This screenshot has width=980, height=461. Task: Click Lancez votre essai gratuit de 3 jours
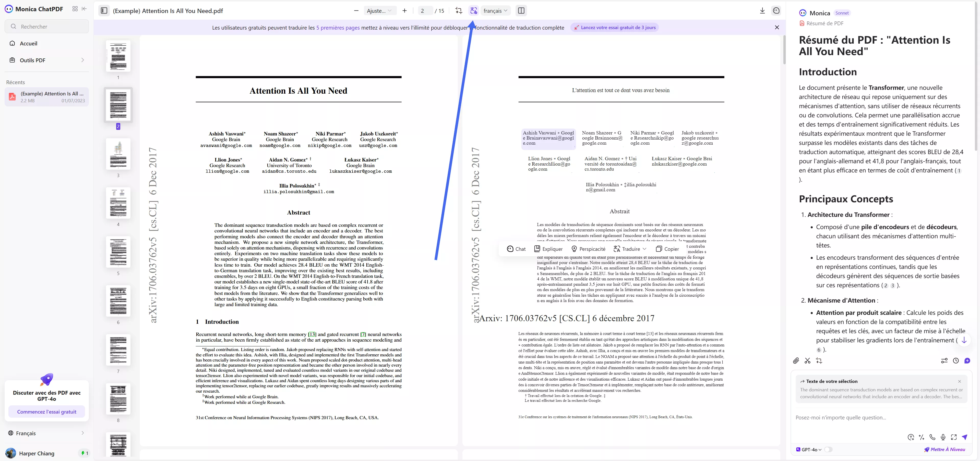pyautogui.click(x=615, y=27)
